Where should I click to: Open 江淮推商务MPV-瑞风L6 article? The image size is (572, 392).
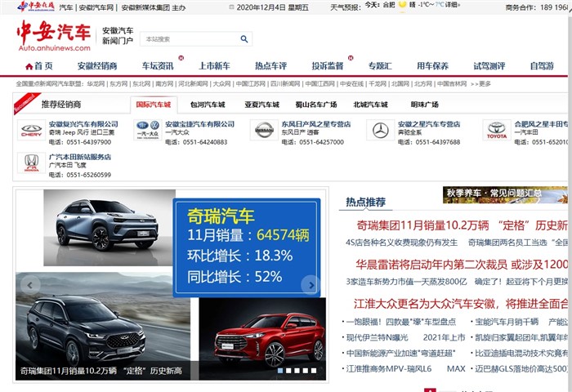pos(388,369)
